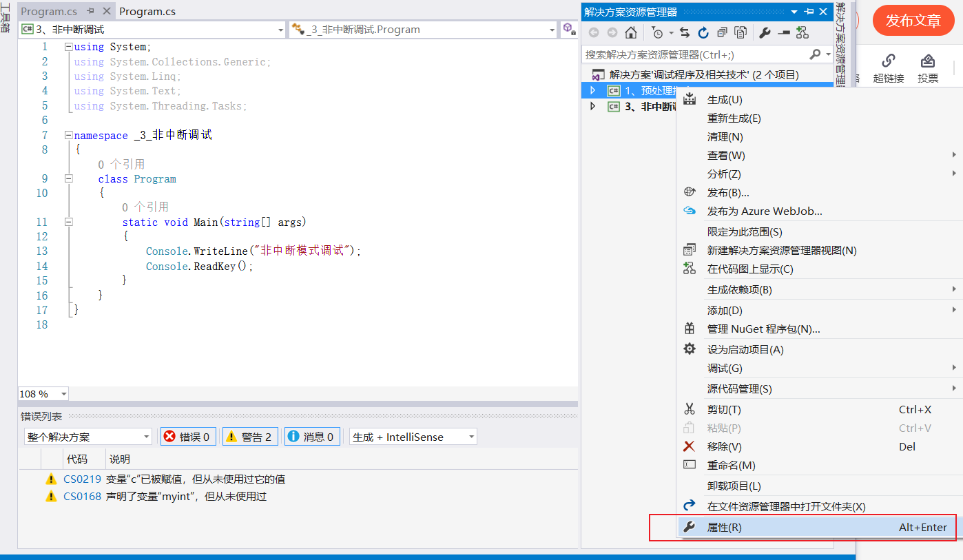The height and width of the screenshot is (560, 963).
Task: Collapse the class Program block
Action: coord(68,179)
